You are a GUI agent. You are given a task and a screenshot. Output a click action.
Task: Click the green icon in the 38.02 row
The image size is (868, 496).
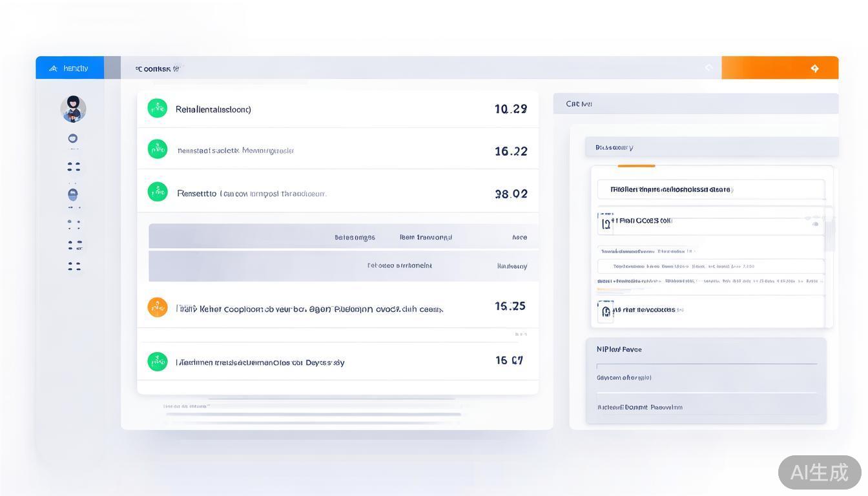coord(157,192)
